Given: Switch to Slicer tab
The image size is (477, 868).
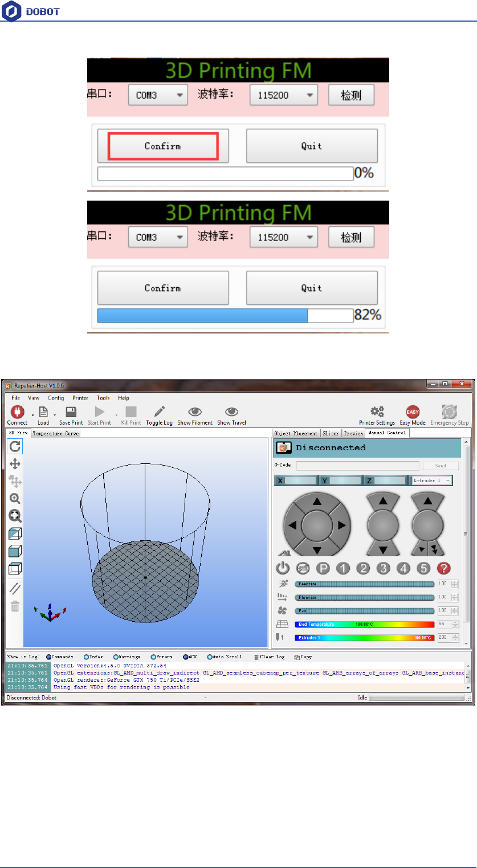Looking at the screenshot, I should pyautogui.click(x=331, y=433).
